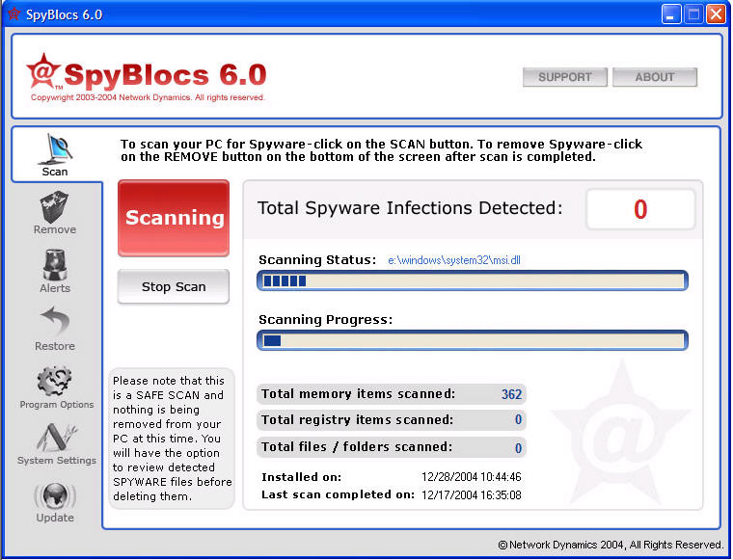Close the SpyBlocs 6.0 window
Image resolution: width=733 pixels, height=560 pixels.
pyautogui.click(x=716, y=14)
